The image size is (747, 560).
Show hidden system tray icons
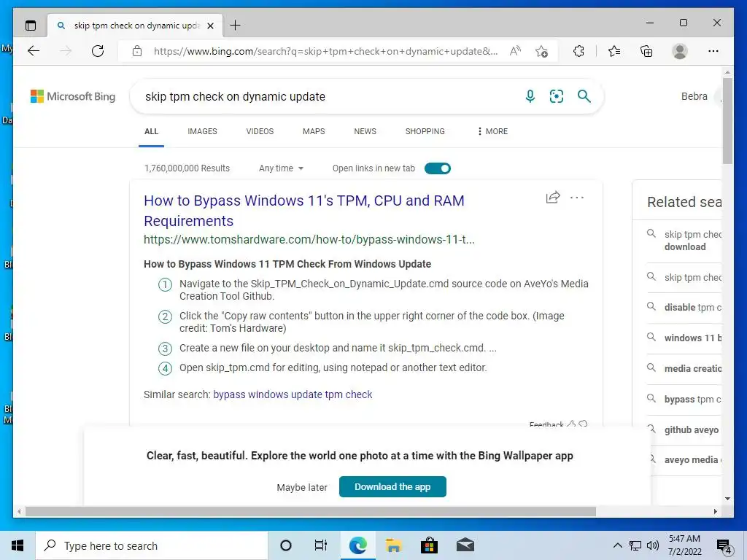click(617, 545)
